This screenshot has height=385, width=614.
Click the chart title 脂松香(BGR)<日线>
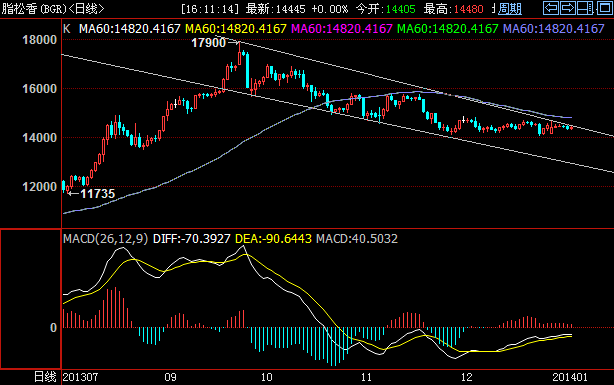click(53, 9)
